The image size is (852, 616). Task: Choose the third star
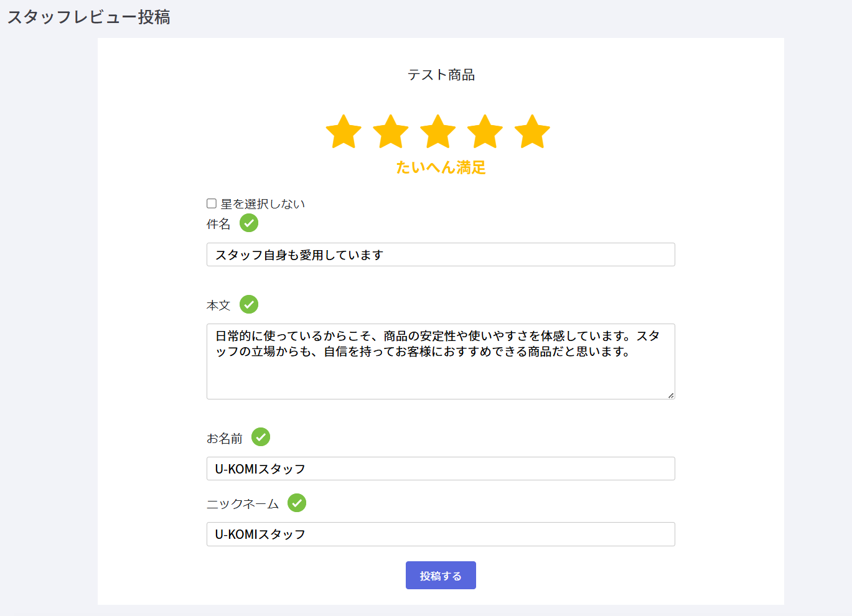pyautogui.click(x=438, y=132)
